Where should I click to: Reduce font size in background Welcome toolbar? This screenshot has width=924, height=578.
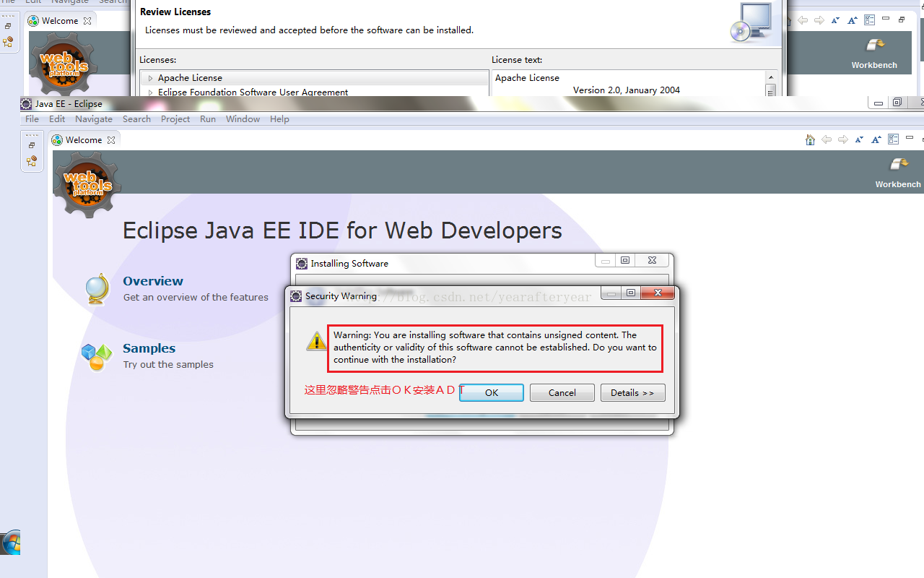click(x=836, y=20)
